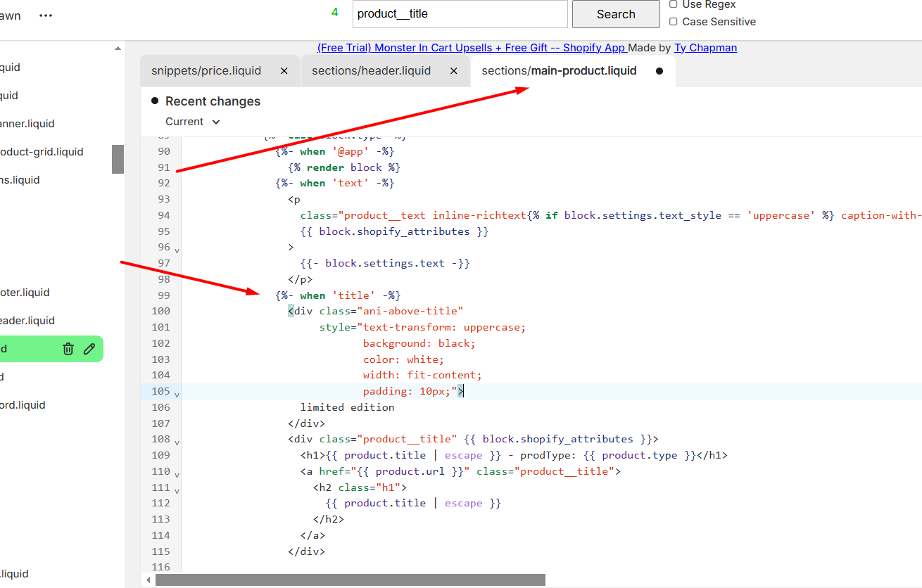Open the ord.liquid file in sidebar
Viewport: 922px width, 588px height.
(x=23, y=405)
